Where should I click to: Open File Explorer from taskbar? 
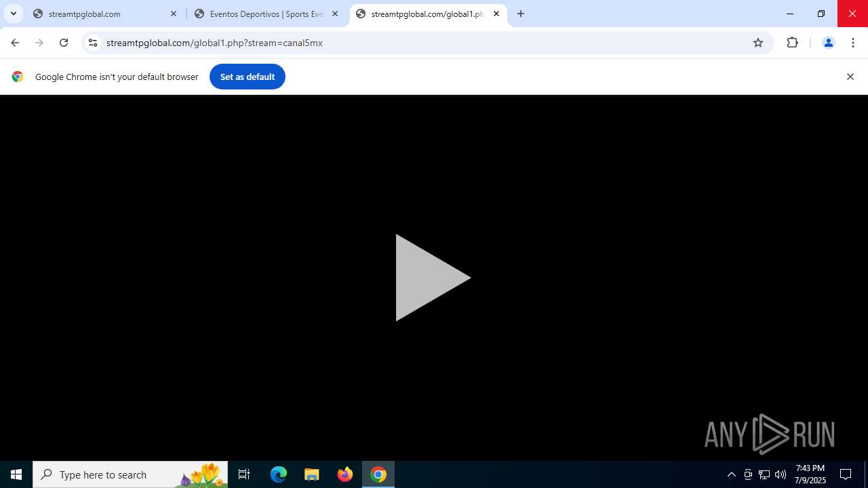click(x=312, y=474)
